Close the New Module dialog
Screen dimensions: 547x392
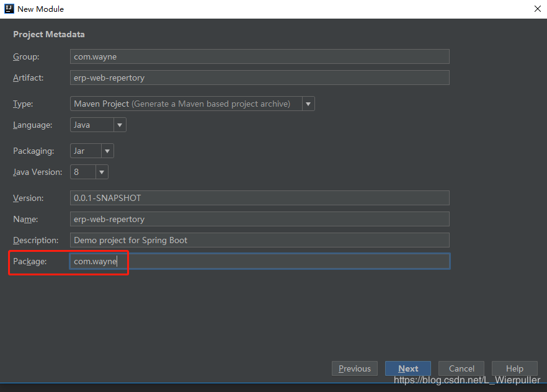(x=538, y=9)
